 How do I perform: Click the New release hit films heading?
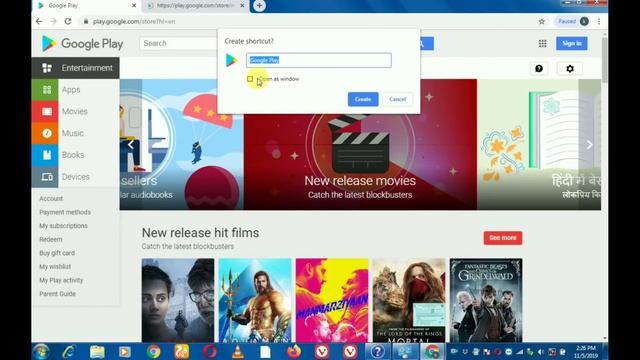(x=200, y=233)
